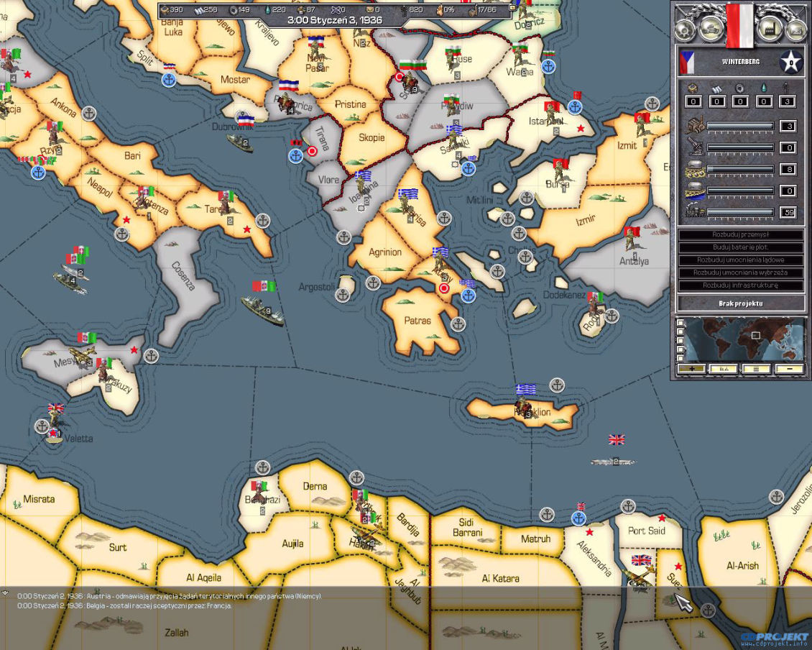Select the Italian fleet numbered 9 near Cosenza
This screenshot has height=650, width=812.
pyautogui.click(x=262, y=309)
